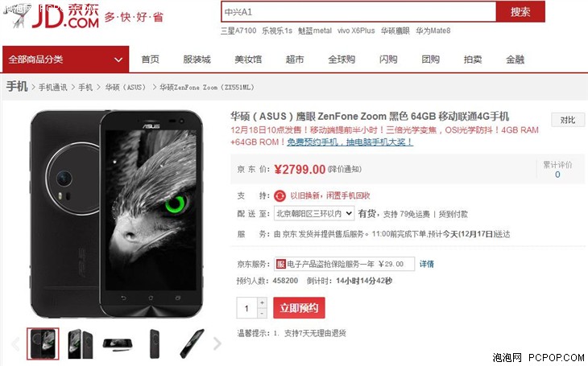
Task: Open the 免费预约手机 promotional link
Action: click(x=350, y=142)
